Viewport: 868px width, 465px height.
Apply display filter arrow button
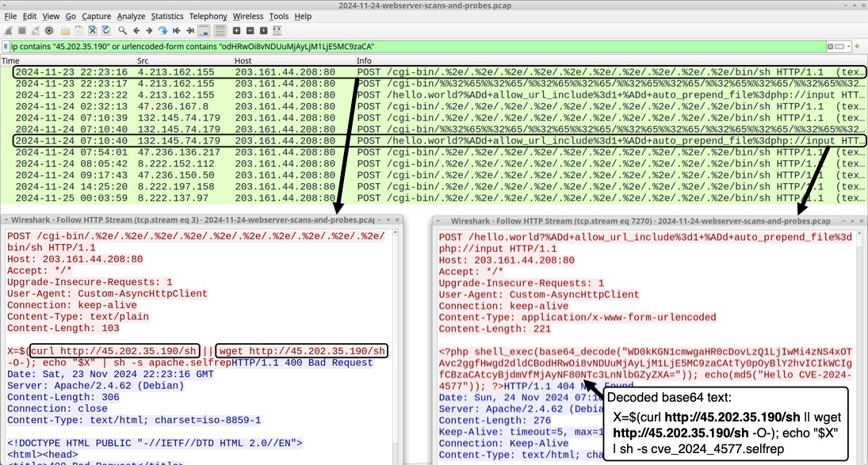(x=839, y=47)
